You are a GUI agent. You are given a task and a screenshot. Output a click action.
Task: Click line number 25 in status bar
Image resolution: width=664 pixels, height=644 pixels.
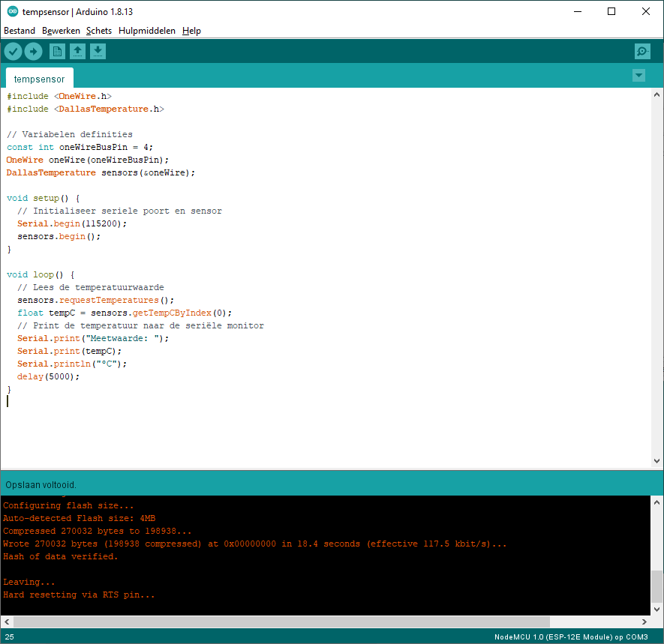click(x=9, y=637)
